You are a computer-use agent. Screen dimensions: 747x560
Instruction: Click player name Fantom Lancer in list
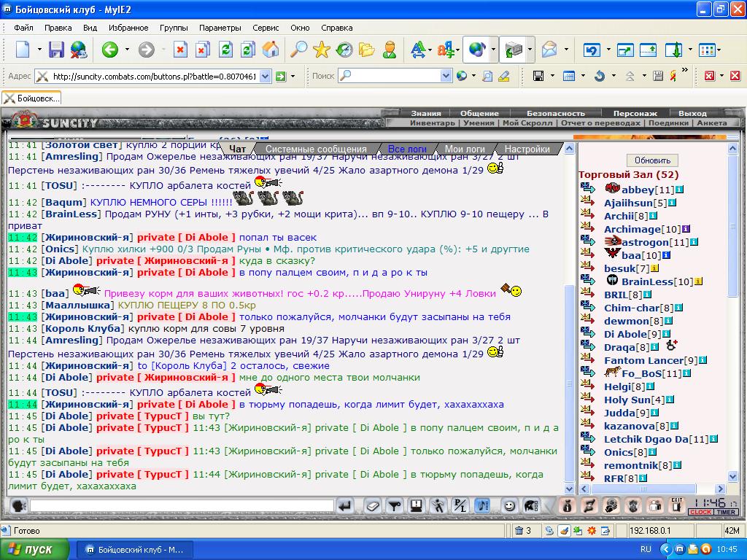[643, 360]
